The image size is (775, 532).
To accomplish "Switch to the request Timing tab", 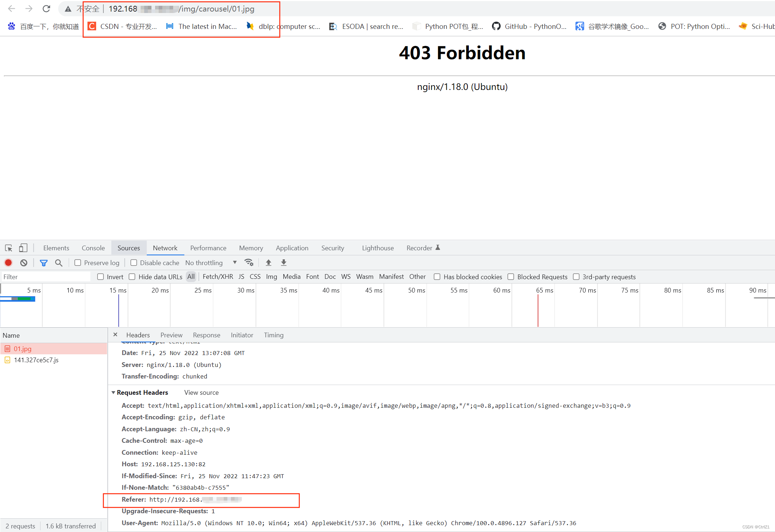I will (x=274, y=335).
